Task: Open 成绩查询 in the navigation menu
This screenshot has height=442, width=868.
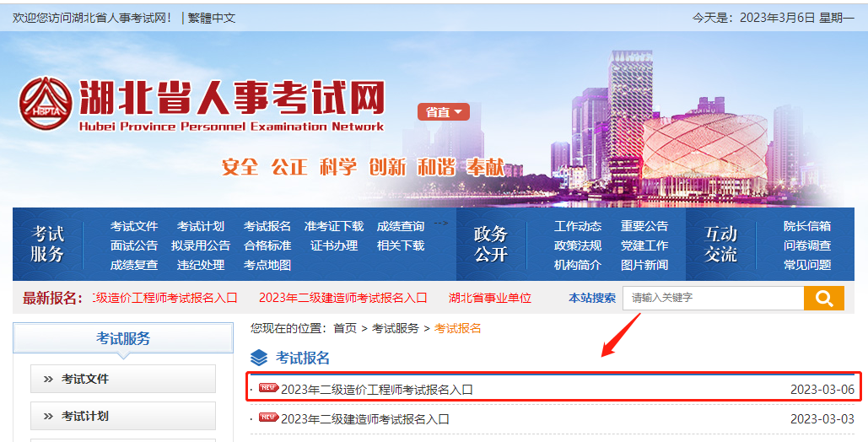Action: (x=401, y=226)
